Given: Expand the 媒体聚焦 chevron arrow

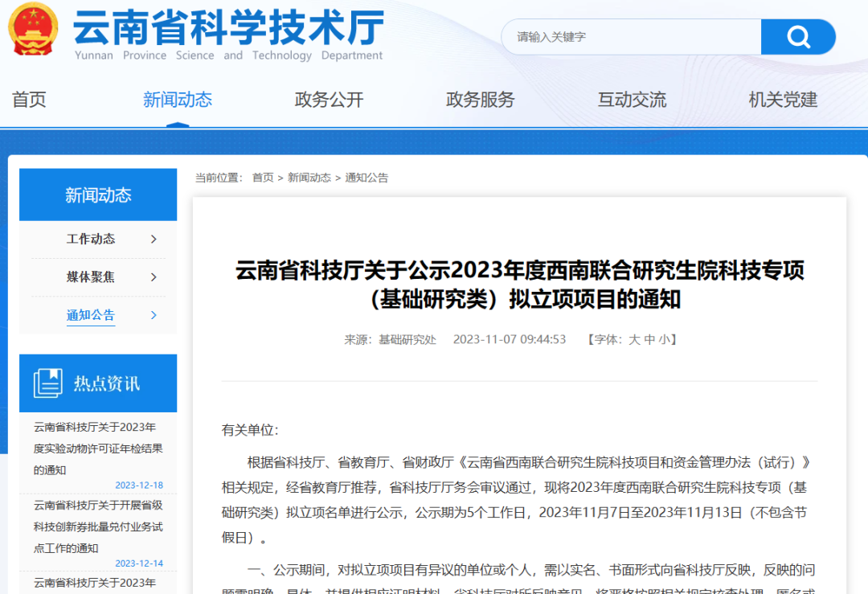Looking at the screenshot, I should (x=154, y=277).
